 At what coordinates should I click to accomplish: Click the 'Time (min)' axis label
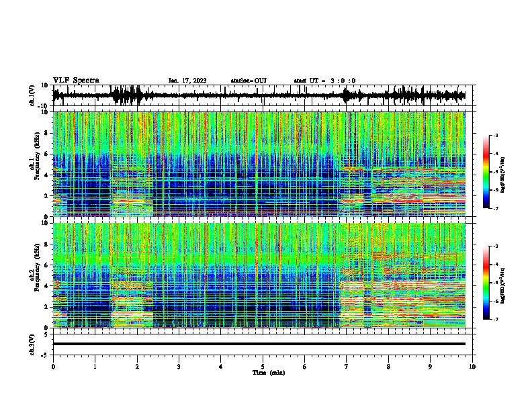pos(269,373)
